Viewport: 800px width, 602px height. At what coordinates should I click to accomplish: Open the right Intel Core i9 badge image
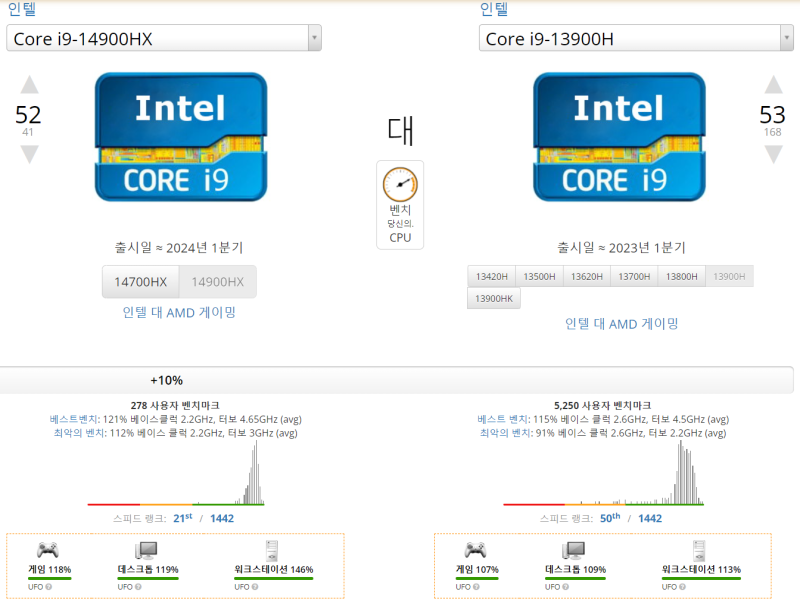pos(619,137)
